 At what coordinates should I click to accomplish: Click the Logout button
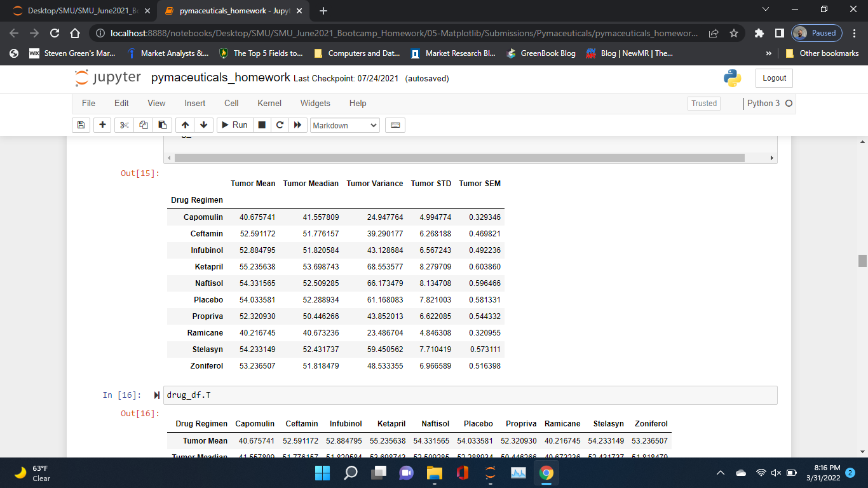pos(774,78)
